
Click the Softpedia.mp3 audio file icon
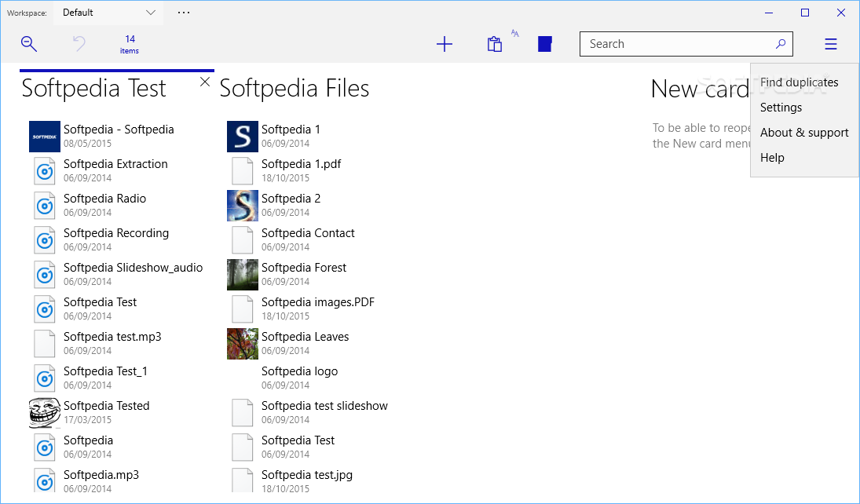tap(45, 480)
